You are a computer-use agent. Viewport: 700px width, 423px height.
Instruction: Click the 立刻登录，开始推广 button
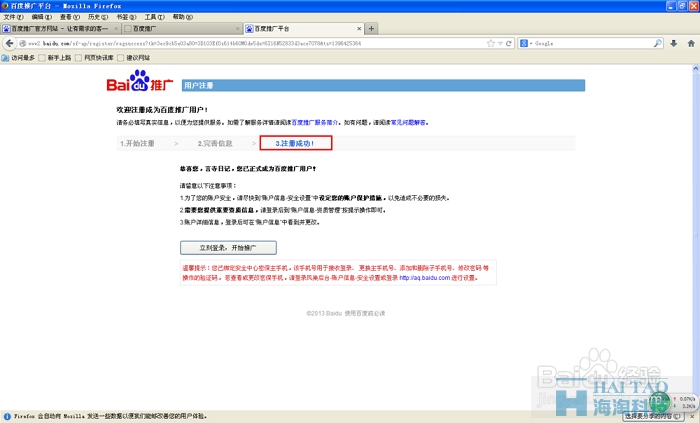(x=228, y=247)
